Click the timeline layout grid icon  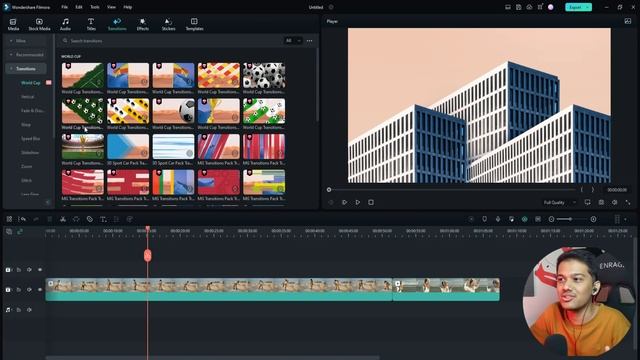tap(9, 219)
